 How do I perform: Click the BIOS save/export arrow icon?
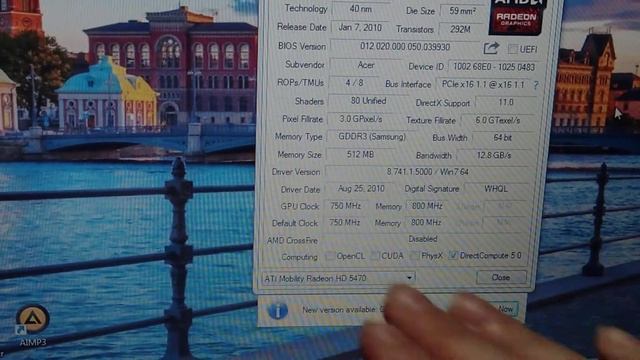(x=491, y=48)
